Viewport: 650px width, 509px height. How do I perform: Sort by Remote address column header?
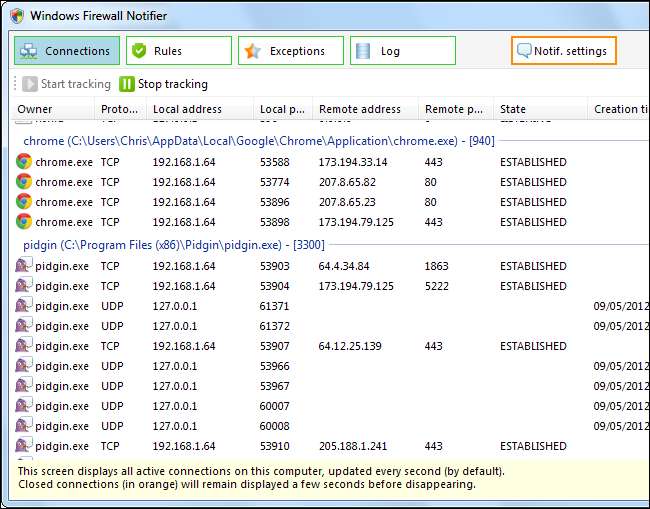(x=359, y=109)
